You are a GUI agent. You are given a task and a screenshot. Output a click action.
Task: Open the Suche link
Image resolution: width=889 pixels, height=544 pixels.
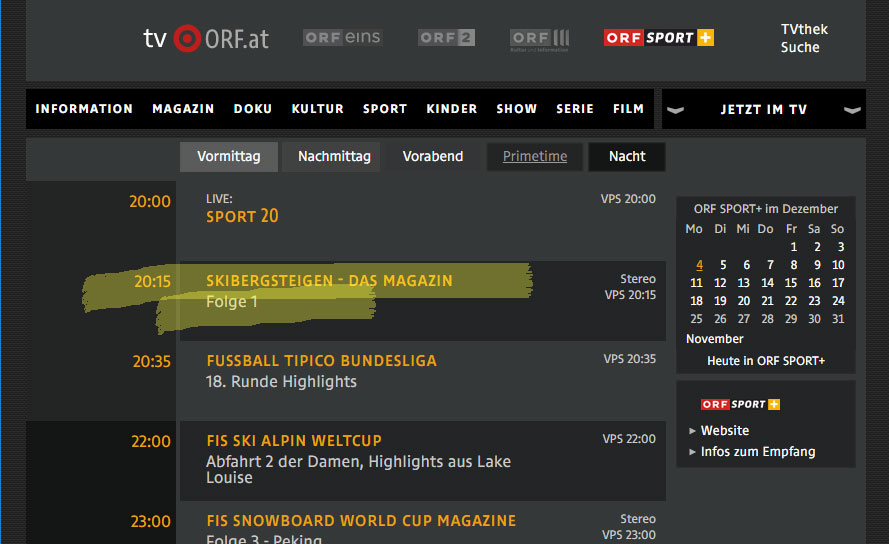[800, 48]
